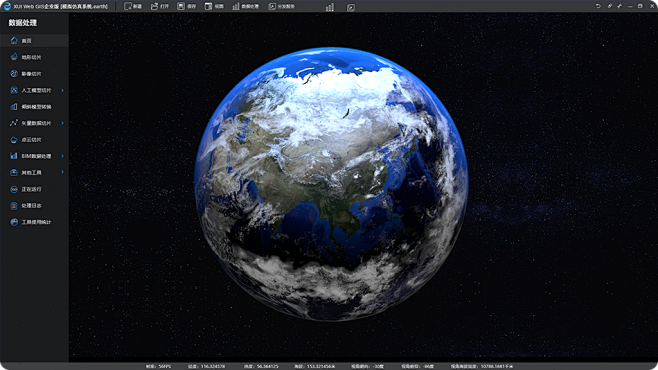The width and height of the screenshot is (658, 370).
Task: Open 工具使用统计 tool usage statistics
Action: tap(34, 222)
